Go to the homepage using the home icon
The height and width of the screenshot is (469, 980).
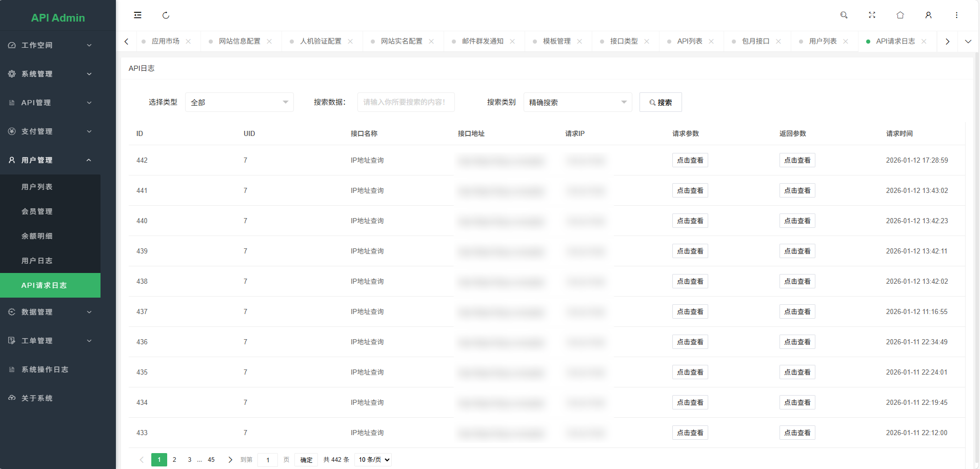899,15
